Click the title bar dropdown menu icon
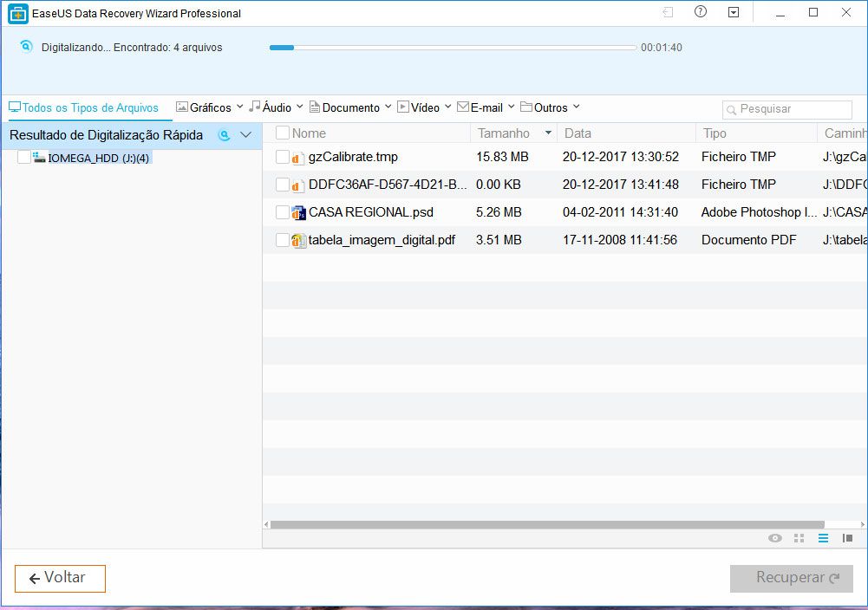The height and width of the screenshot is (610, 868). point(734,12)
